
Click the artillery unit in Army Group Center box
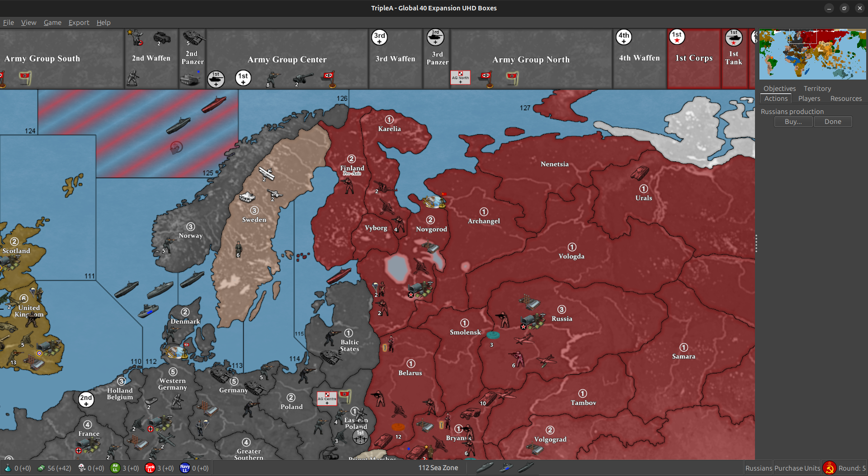tap(302, 79)
